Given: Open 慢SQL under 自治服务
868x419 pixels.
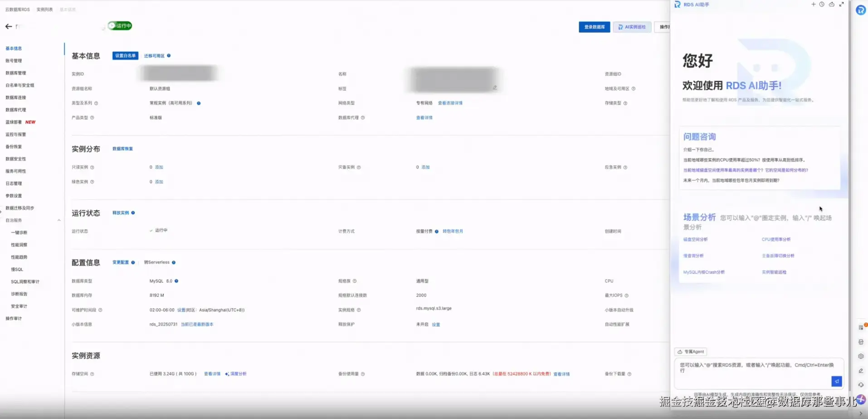Looking at the screenshot, I should [17, 269].
